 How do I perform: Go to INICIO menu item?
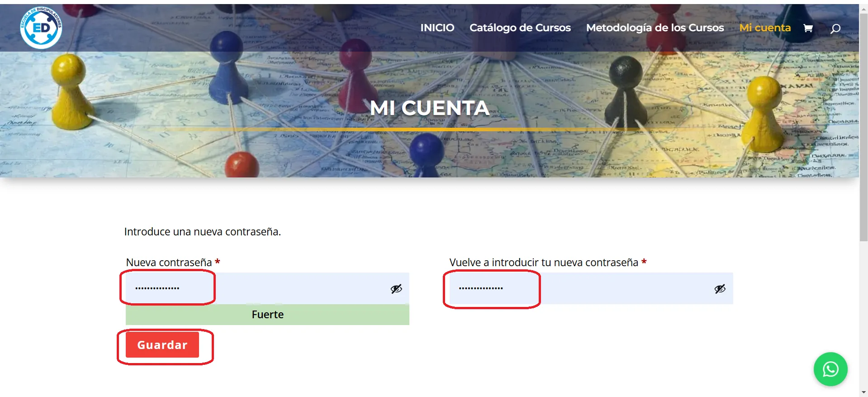[437, 28]
